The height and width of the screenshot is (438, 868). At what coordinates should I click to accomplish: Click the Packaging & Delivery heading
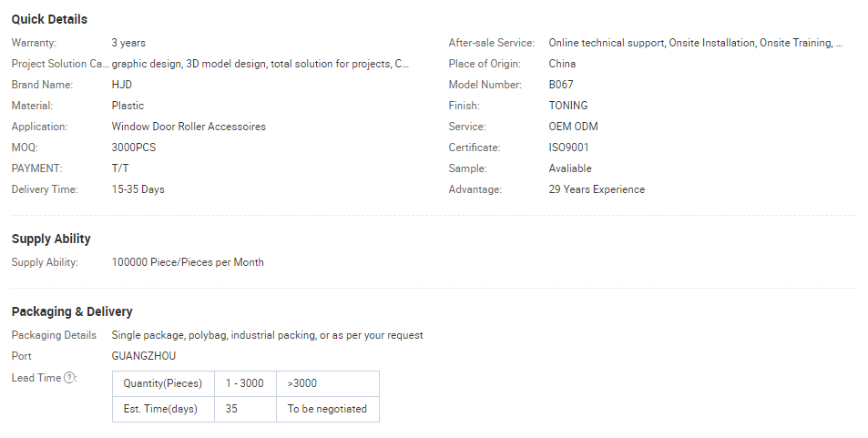[x=72, y=311]
